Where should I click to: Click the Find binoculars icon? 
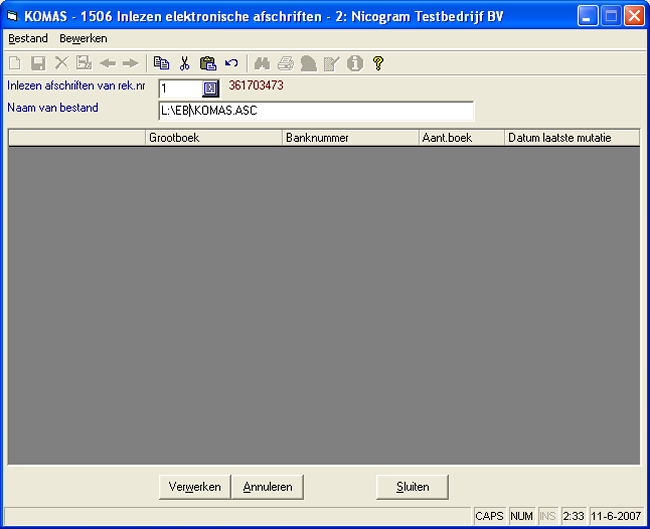[x=262, y=63]
